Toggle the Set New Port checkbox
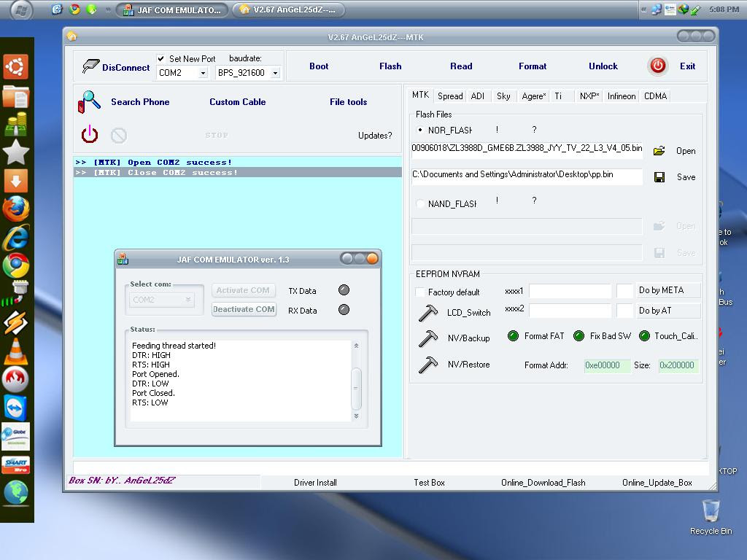This screenshot has width=747, height=560. coord(161,58)
